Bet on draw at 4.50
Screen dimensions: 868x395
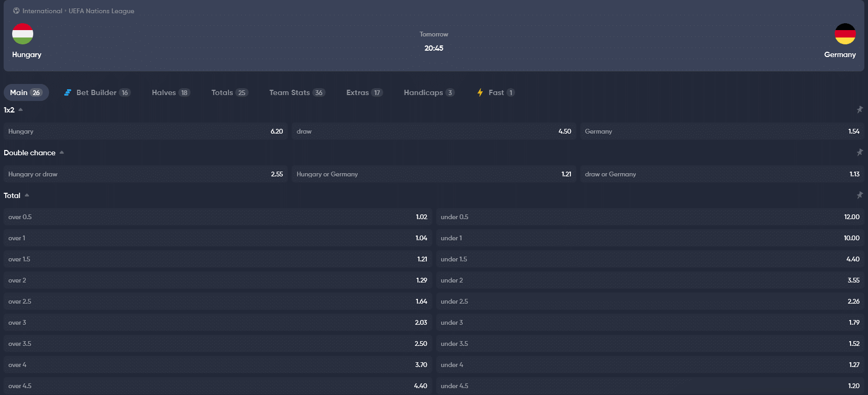coord(434,131)
